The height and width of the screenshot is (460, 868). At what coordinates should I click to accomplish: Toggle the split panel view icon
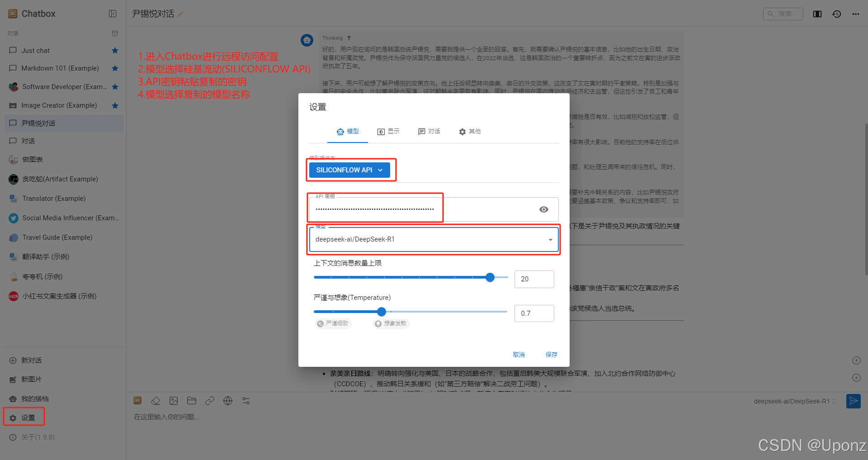817,14
